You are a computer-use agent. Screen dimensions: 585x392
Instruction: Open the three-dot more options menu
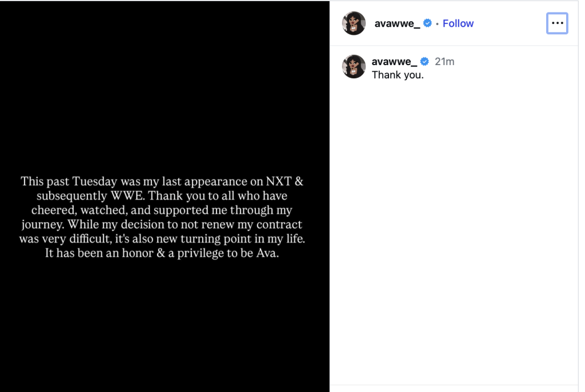557,23
